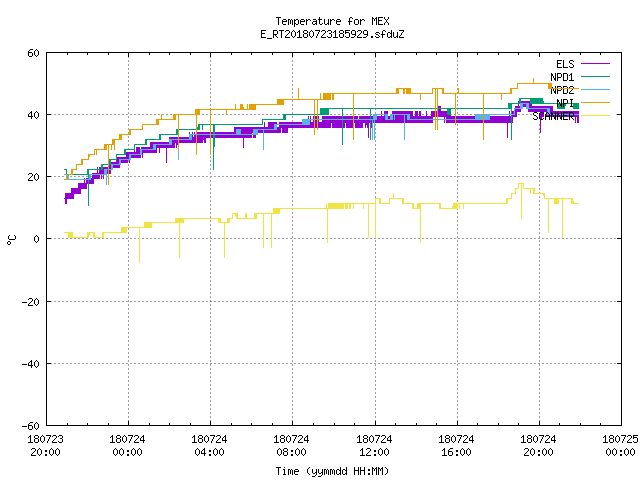
Task: Select the NPD1 legend label
Action: pyautogui.click(x=562, y=77)
